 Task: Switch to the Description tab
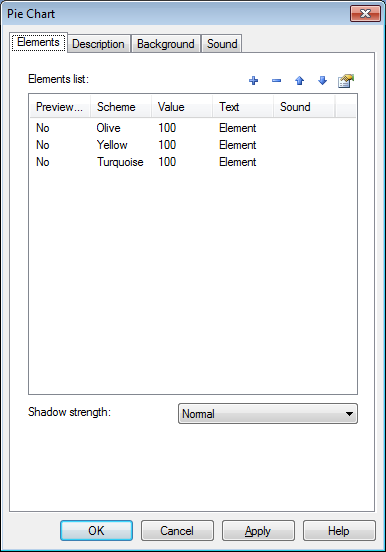98,44
